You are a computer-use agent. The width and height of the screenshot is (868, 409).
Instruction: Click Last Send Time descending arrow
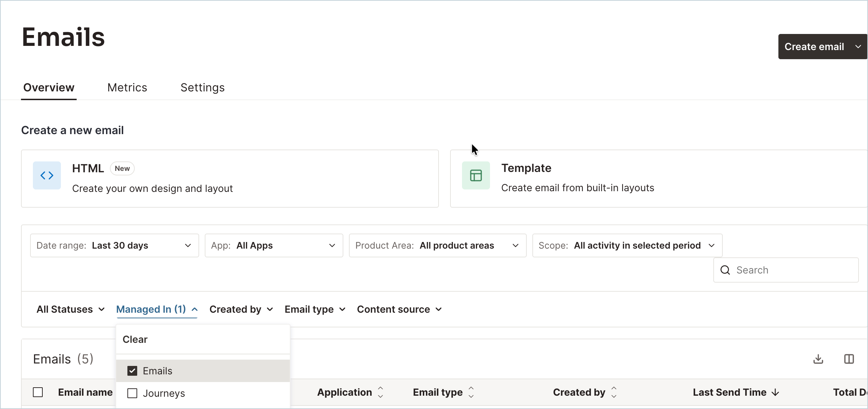tap(776, 393)
